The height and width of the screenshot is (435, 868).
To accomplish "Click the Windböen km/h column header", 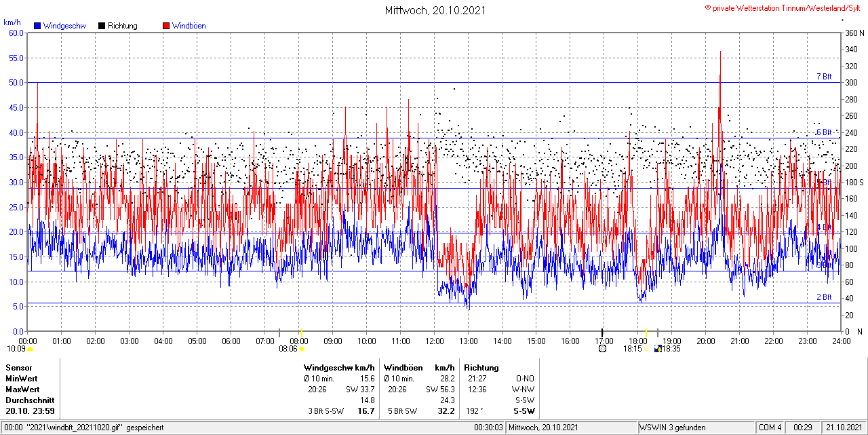I will coord(419,368).
